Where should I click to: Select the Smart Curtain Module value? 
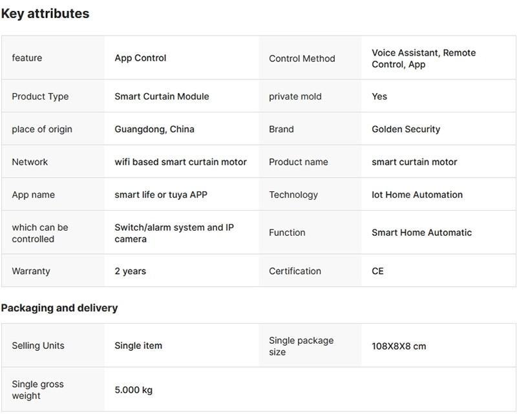(162, 96)
